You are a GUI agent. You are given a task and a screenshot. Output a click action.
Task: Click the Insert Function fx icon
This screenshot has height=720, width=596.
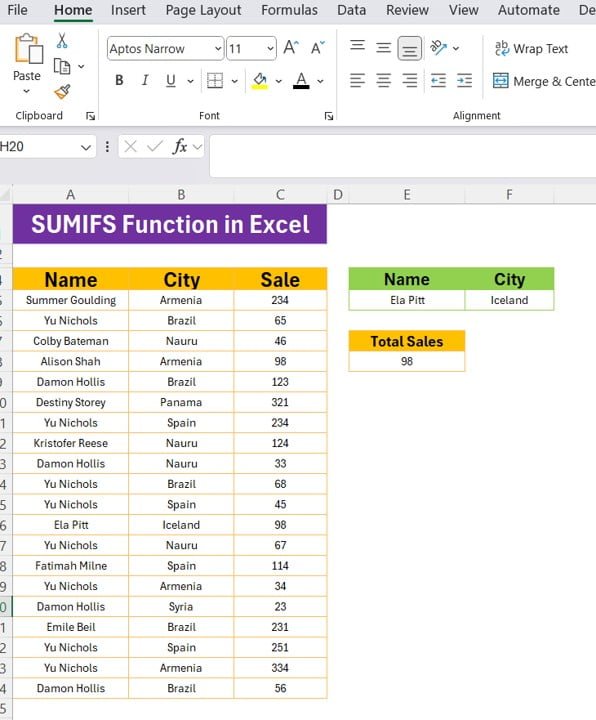[x=180, y=147]
